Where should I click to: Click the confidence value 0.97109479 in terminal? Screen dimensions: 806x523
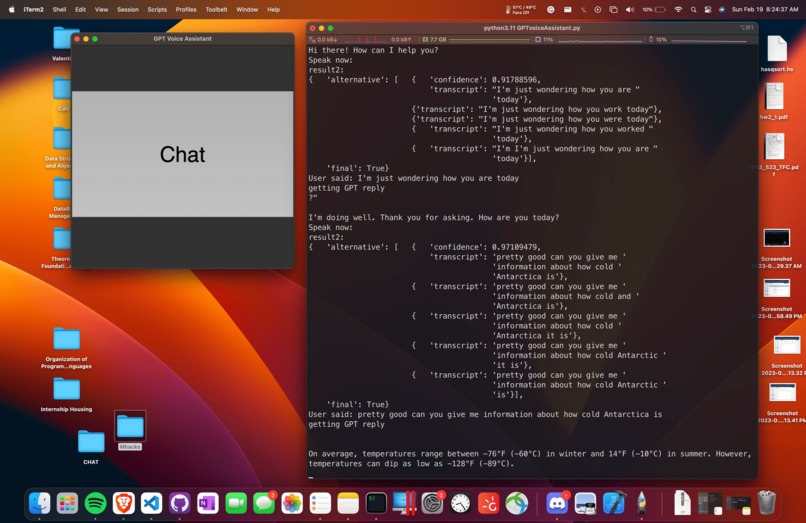coord(514,247)
